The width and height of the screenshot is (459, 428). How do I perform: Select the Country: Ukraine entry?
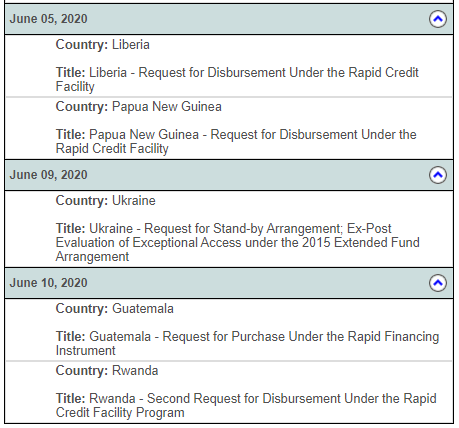click(106, 201)
